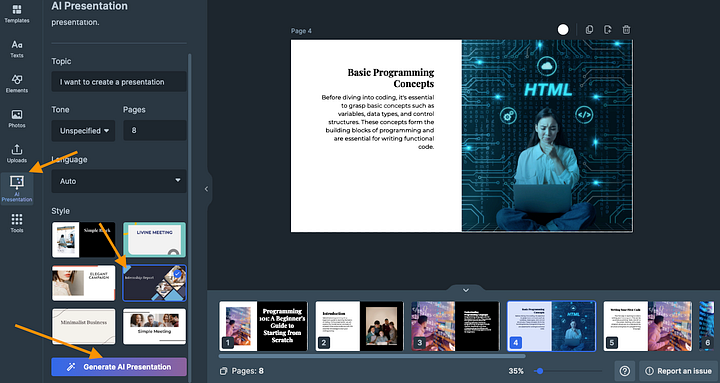Open the Elements sidebar panel

pos(17,84)
